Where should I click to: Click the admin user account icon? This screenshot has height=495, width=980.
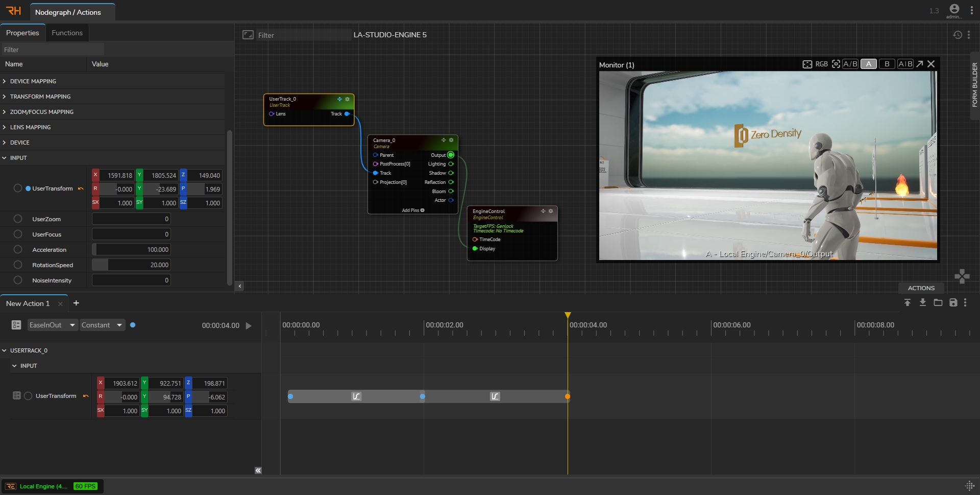point(954,9)
